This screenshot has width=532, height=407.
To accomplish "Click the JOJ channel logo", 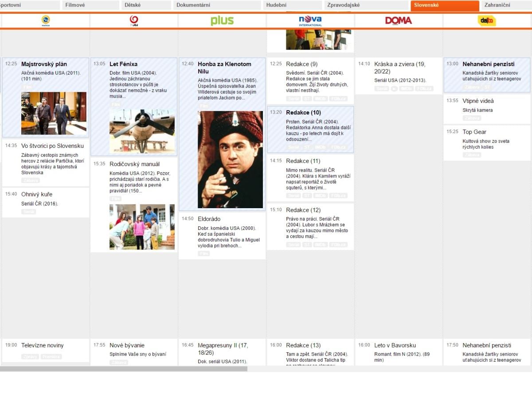I will (x=133, y=20).
